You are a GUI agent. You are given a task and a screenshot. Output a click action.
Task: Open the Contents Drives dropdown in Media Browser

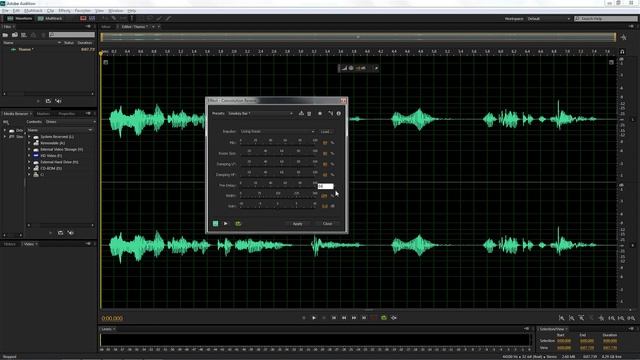[x=70, y=122]
